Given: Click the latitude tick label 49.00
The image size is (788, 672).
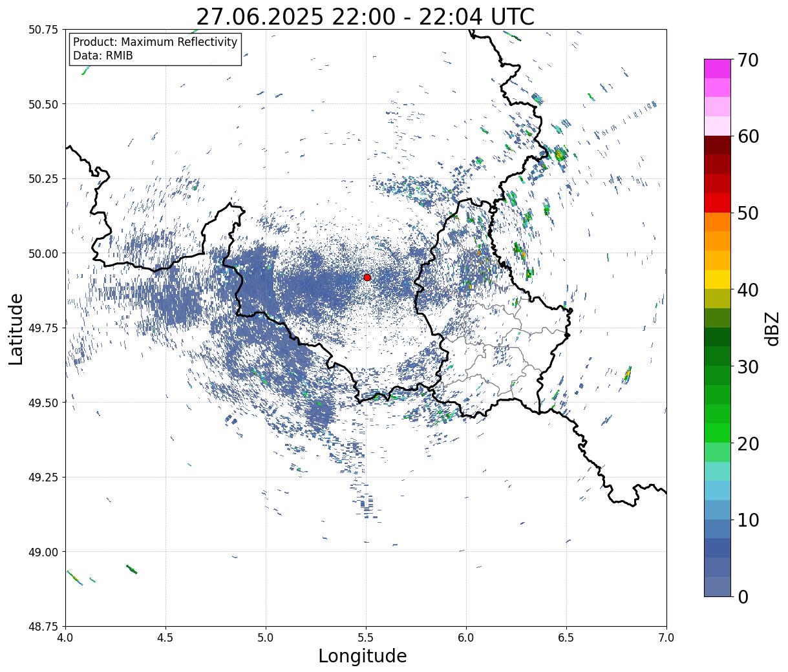Looking at the screenshot, I should (x=43, y=552).
